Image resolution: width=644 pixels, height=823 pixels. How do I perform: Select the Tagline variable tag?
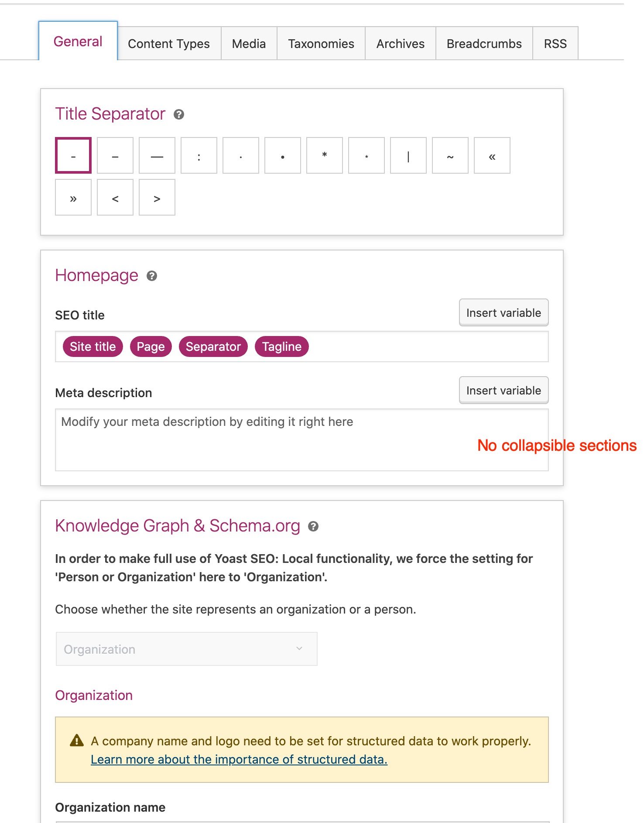[282, 346]
